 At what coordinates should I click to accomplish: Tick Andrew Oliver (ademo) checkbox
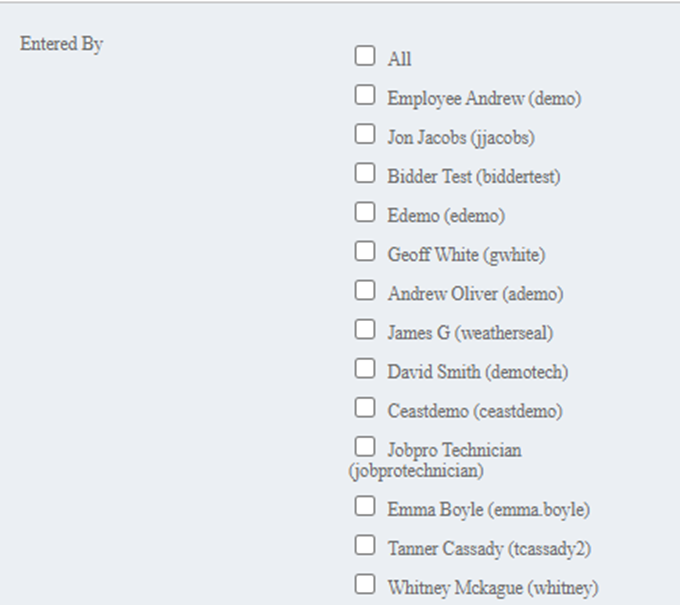(x=365, y=290)
